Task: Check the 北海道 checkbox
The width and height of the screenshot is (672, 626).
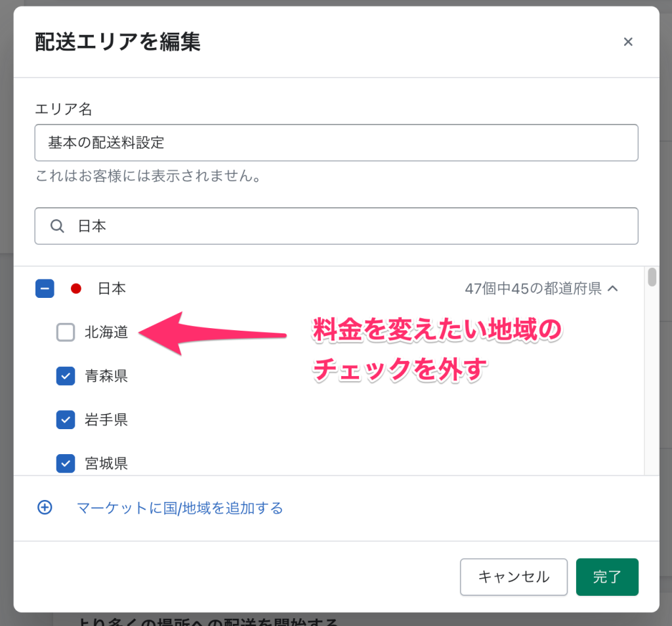Action: click(65, 333)
